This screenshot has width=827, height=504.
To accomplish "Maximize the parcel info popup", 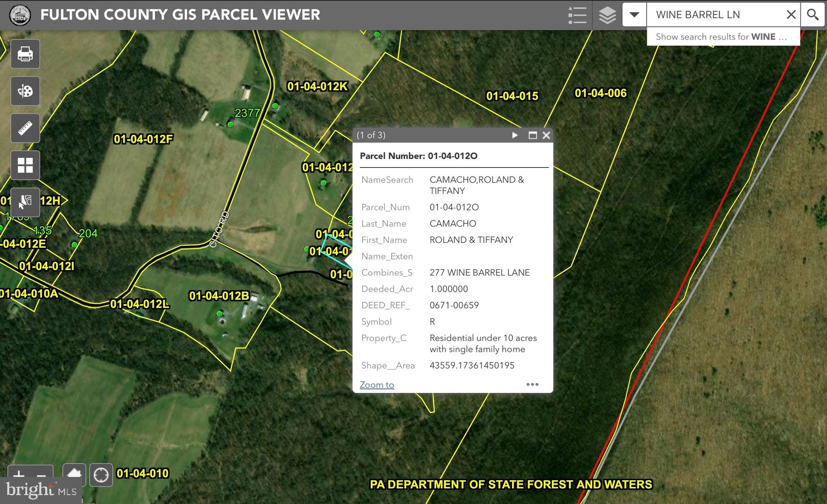I will point(533,135).
